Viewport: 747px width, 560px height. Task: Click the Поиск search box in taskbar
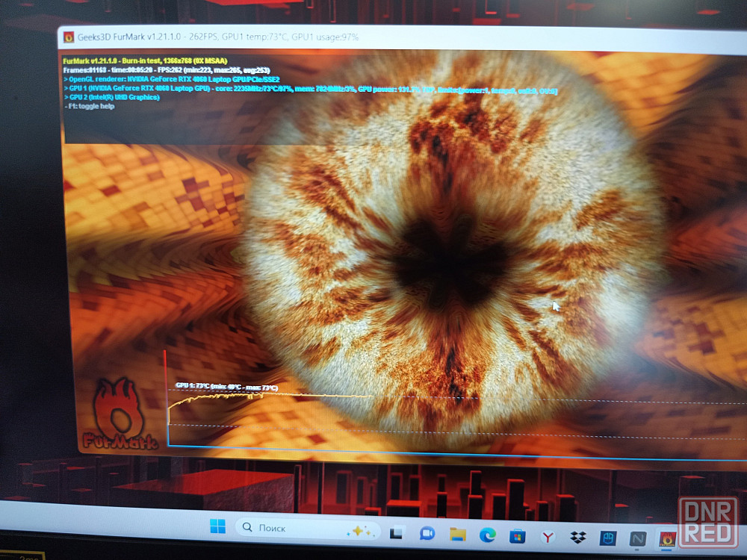tap(308, 529)
